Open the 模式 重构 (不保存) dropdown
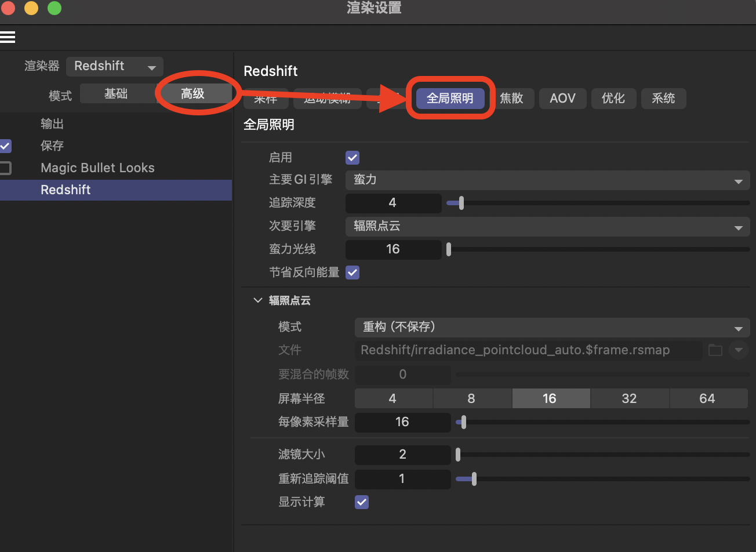The image size is (756, 552). [552, 327]
